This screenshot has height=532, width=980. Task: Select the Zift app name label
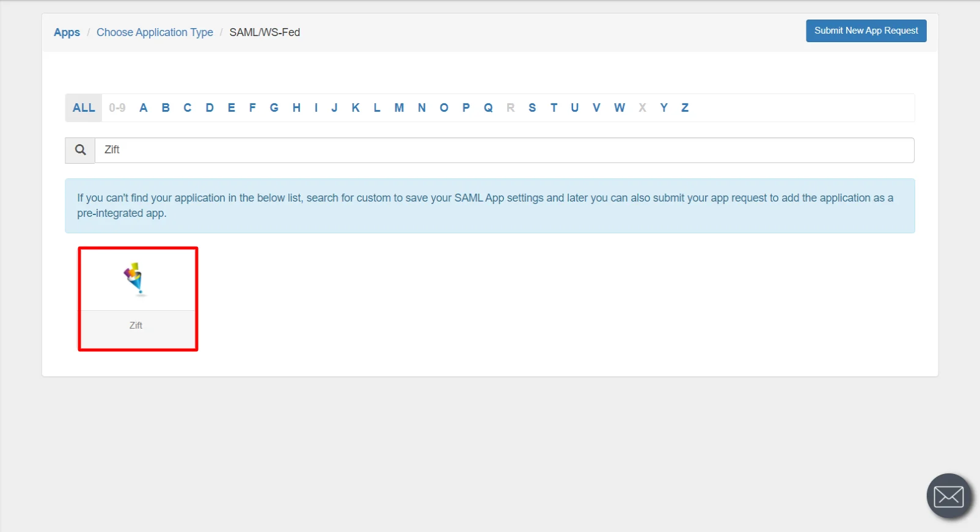(x=136, y=326)
